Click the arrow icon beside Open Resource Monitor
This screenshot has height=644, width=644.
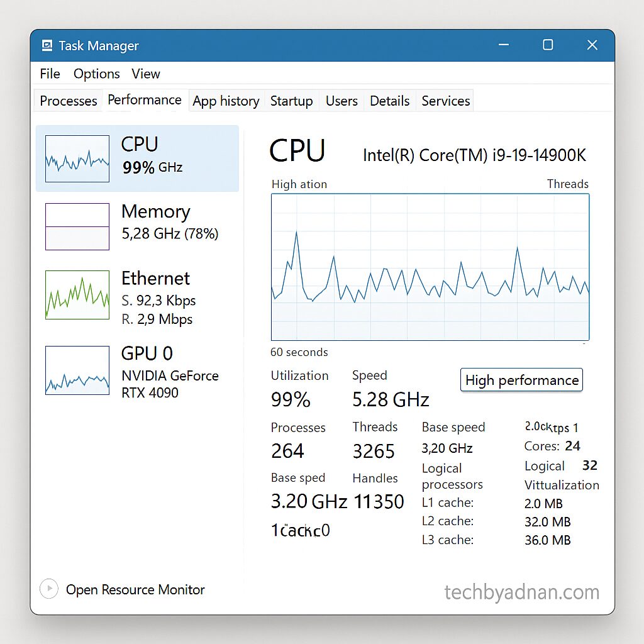click(49, 589)
